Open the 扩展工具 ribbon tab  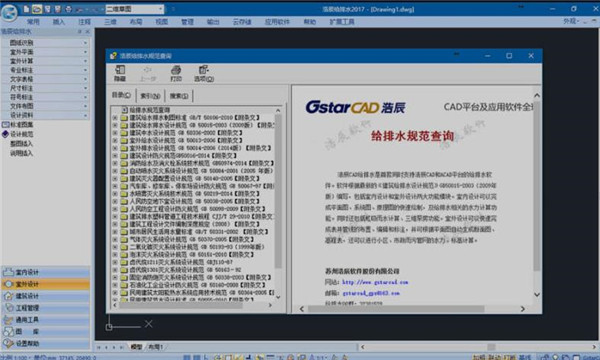tap(342, 22)
